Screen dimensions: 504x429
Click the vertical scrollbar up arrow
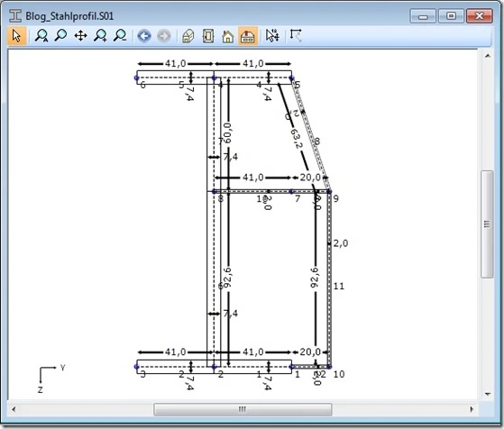click(488, 56)
